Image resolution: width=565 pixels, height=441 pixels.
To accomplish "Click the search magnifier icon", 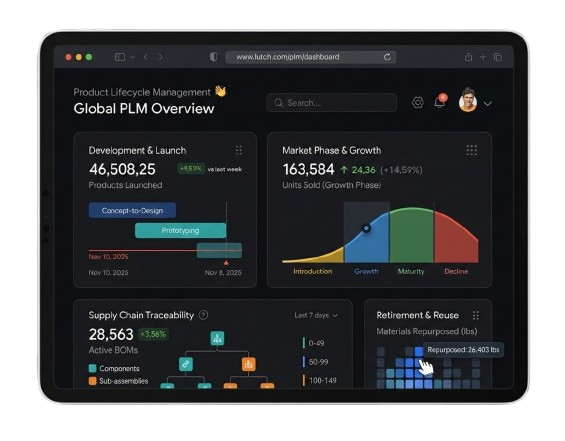I will tap(278, 103).
